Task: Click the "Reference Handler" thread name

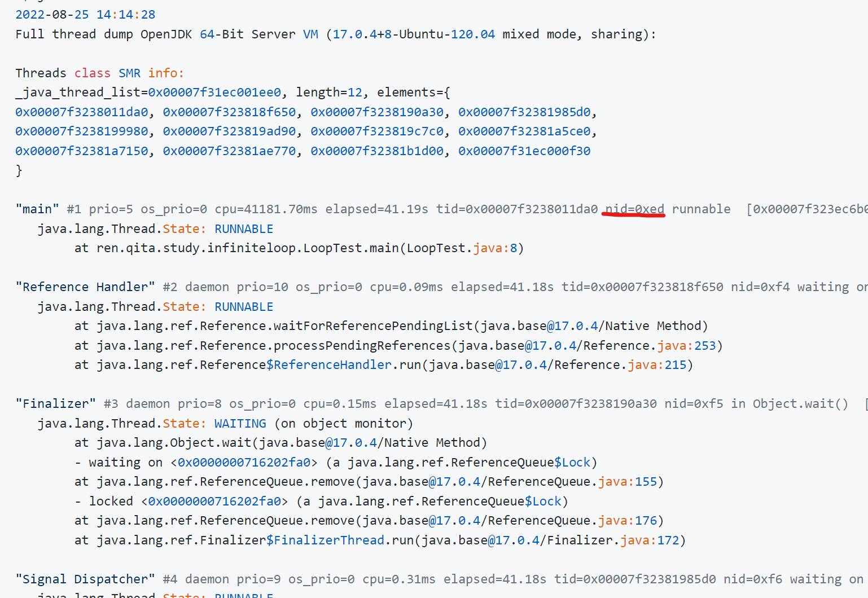Action: (85, 287)
